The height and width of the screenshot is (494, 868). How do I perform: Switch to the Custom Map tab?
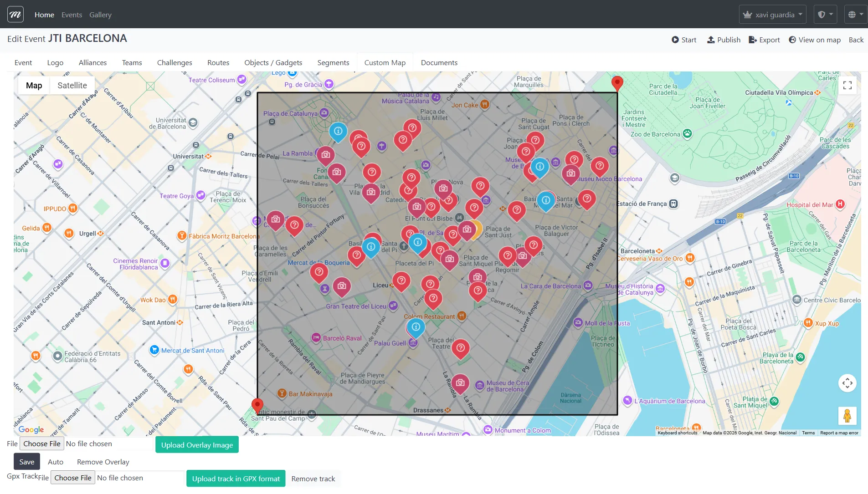385,62
